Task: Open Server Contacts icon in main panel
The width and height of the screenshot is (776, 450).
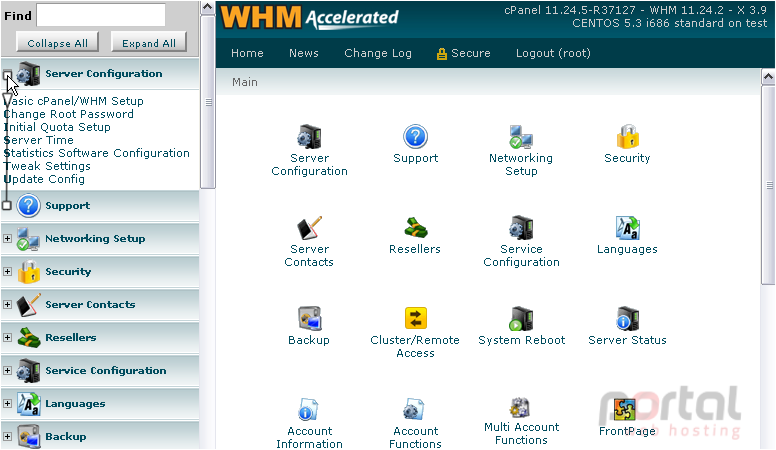Action: coord(309,228)
